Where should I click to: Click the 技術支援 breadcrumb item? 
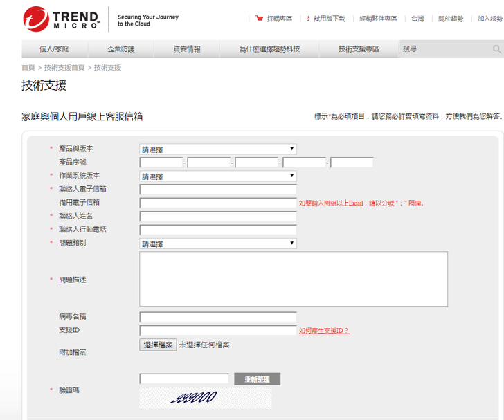point(107,68)
